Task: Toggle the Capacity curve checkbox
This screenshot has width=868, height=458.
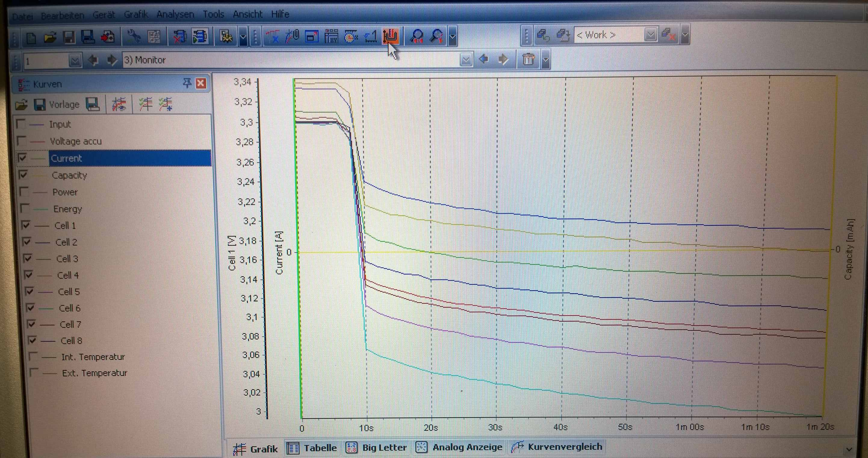Action: click(23, 175)
